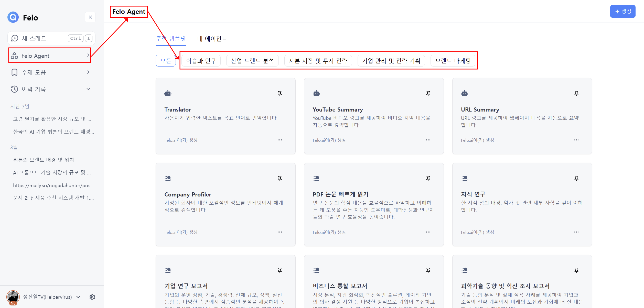644x308 pixels.
Task: Click the new thread plus-bubble icon
Action: click(x=15, y=38)
